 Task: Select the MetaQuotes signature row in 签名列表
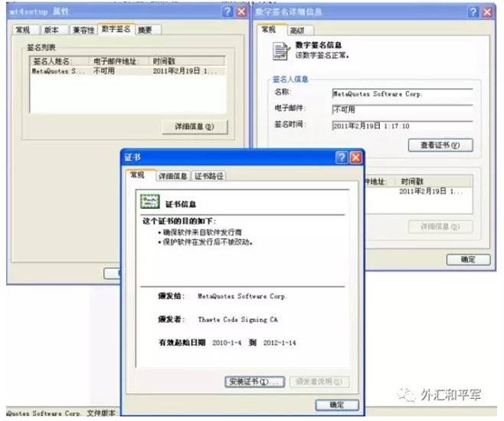(127, 71)
